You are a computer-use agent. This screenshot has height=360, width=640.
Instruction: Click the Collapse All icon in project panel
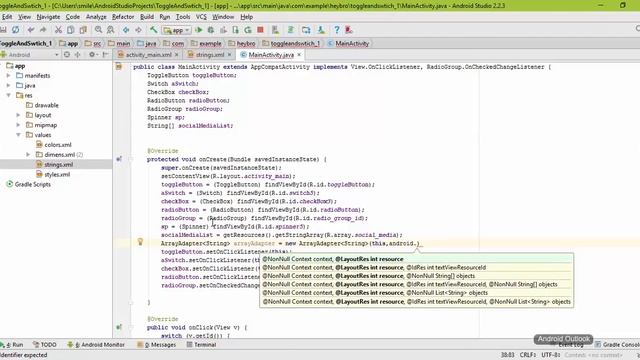(77, 54)
